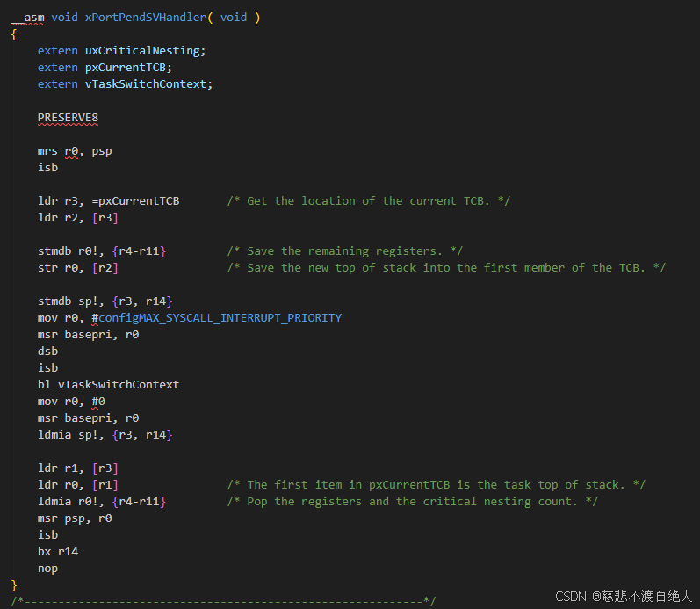Click the line 'msr psp, r0'

(x=75, y=518)
